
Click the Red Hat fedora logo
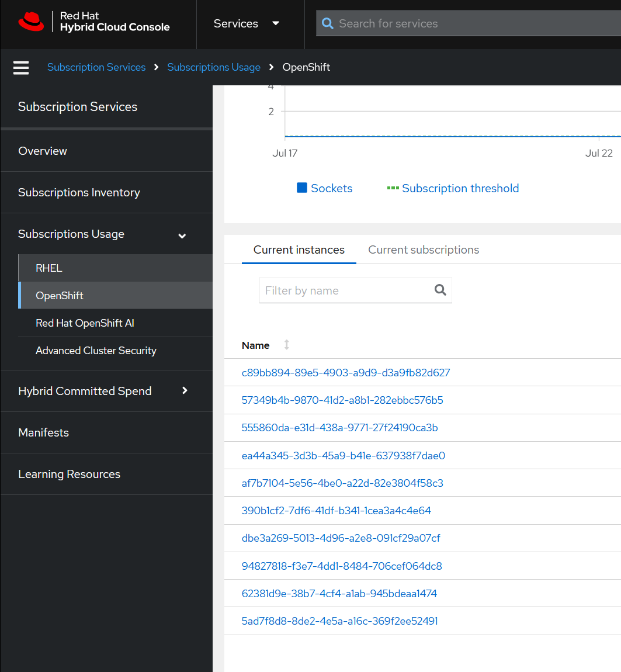pyautogui.click(x=31, y=22)
